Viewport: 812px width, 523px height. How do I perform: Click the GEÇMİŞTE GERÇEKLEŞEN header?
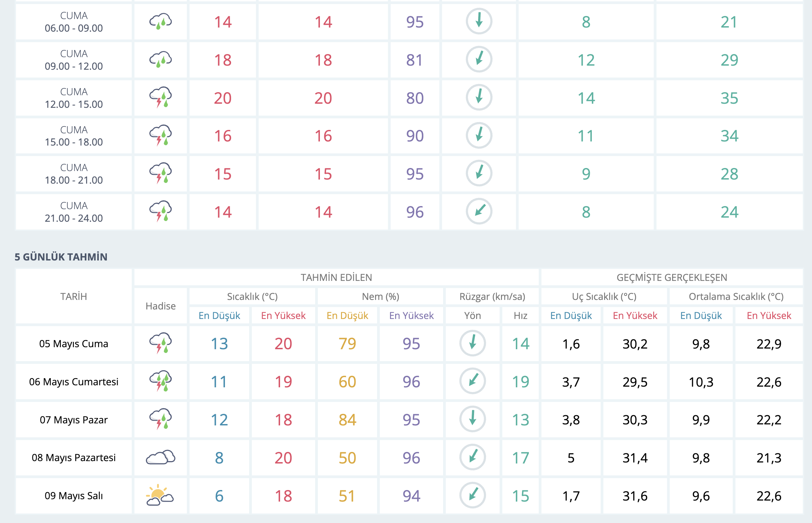(672, 277)
